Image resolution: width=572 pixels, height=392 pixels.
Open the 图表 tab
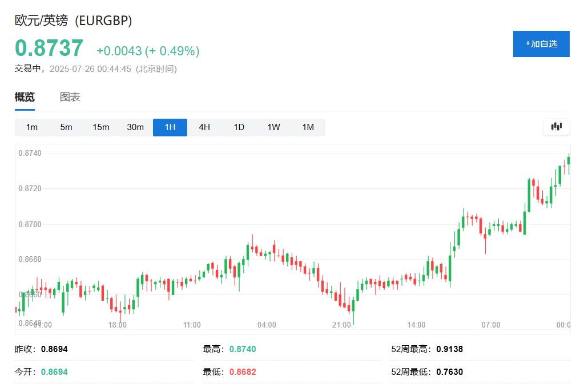tap(70, 97)
